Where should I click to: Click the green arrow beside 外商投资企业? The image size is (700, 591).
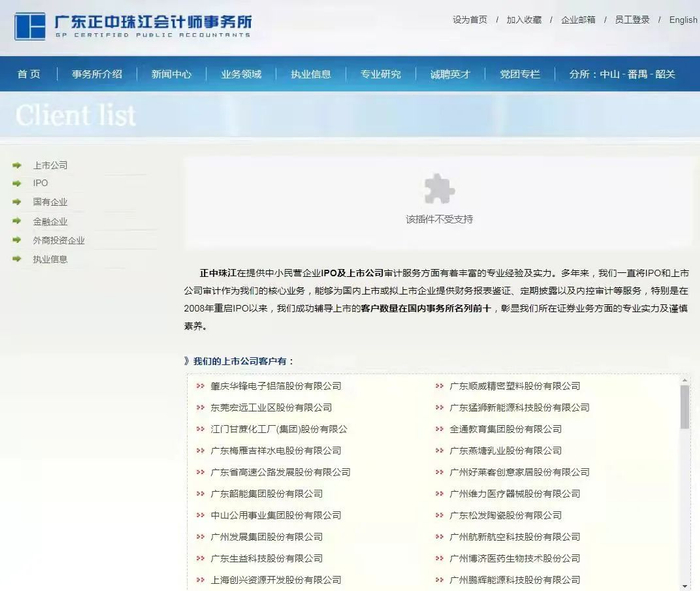17,240
